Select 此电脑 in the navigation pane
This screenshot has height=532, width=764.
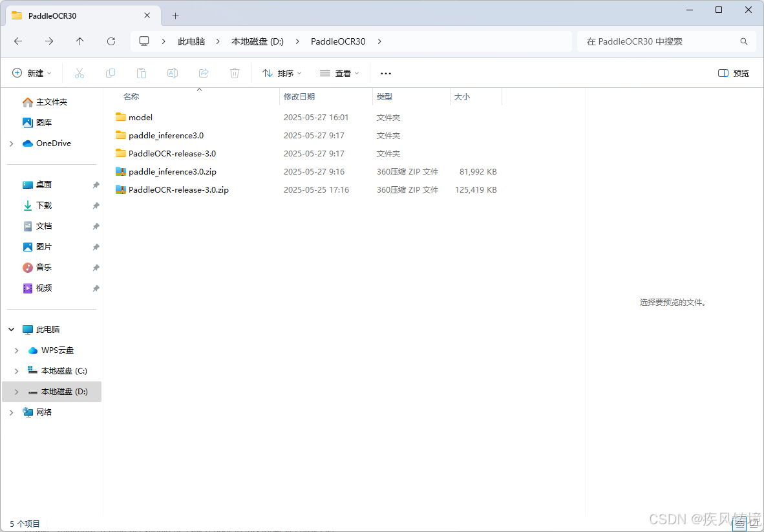point(42,329)
